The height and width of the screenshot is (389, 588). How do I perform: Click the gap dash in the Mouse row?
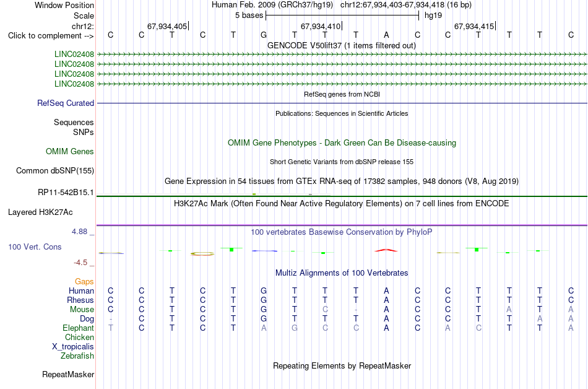pos(356,310)
